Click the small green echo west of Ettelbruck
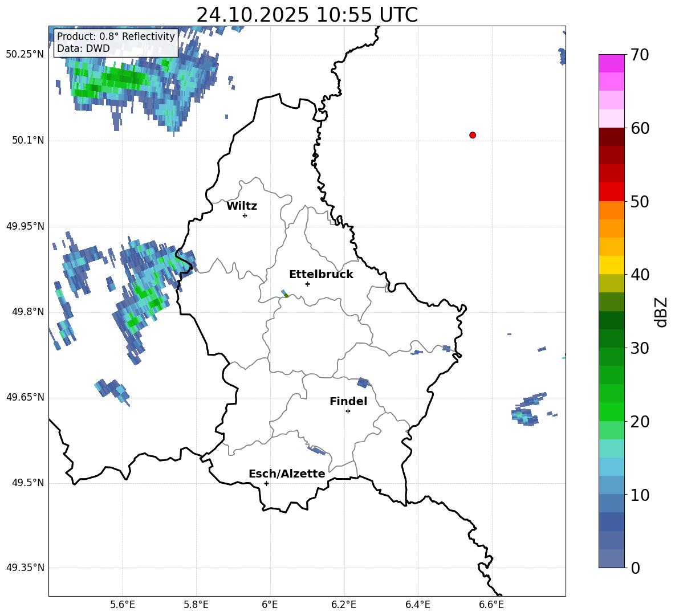675x616 pixels. point(285,294)
